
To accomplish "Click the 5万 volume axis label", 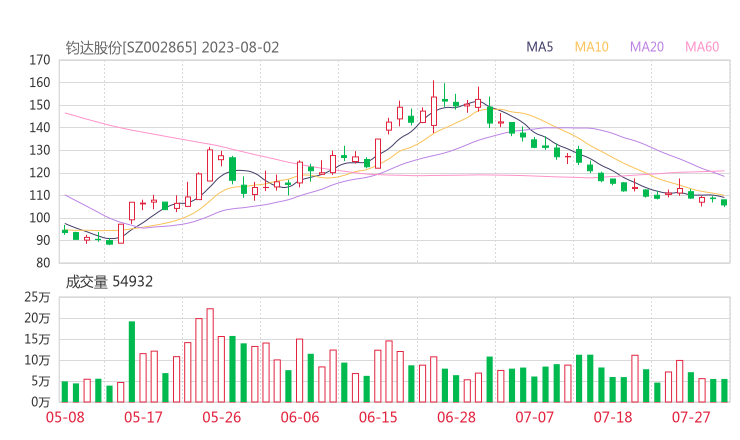I will [41, 381].
